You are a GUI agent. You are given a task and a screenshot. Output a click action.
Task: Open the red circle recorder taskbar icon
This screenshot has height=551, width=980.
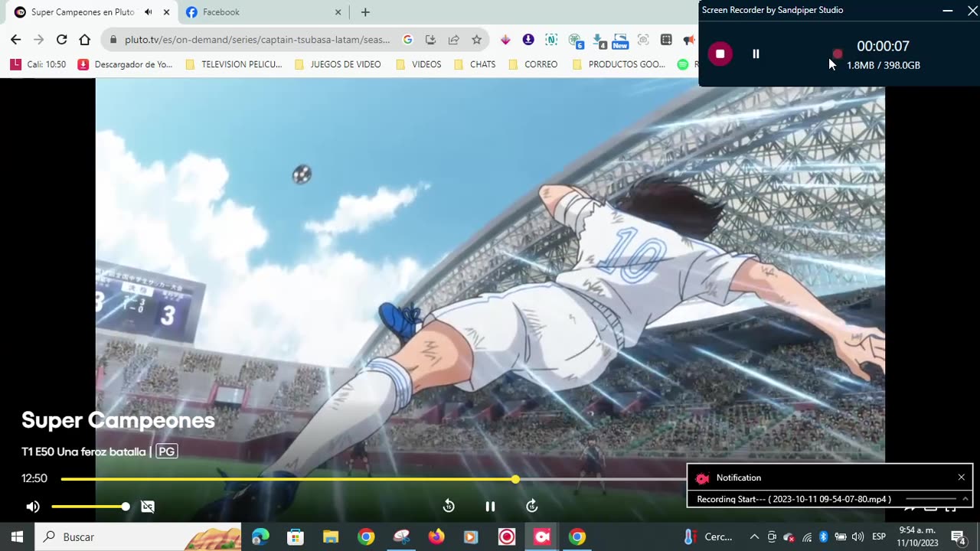click(x=507, y=537)
